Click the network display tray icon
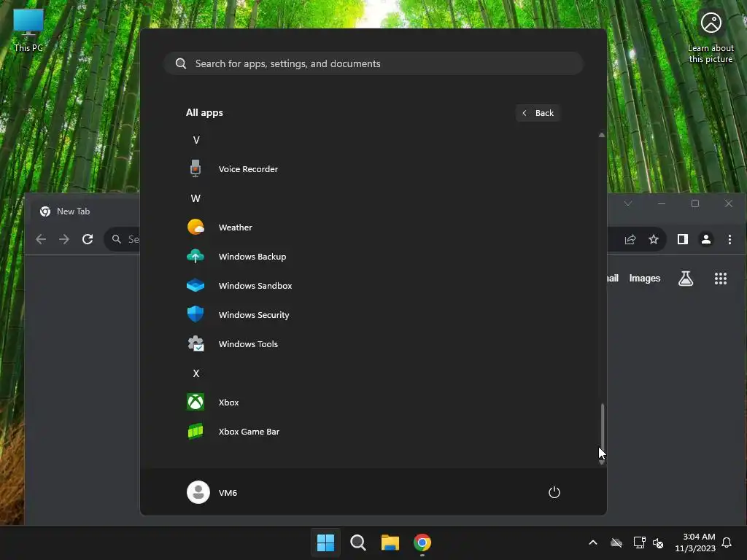 (639, 542)
